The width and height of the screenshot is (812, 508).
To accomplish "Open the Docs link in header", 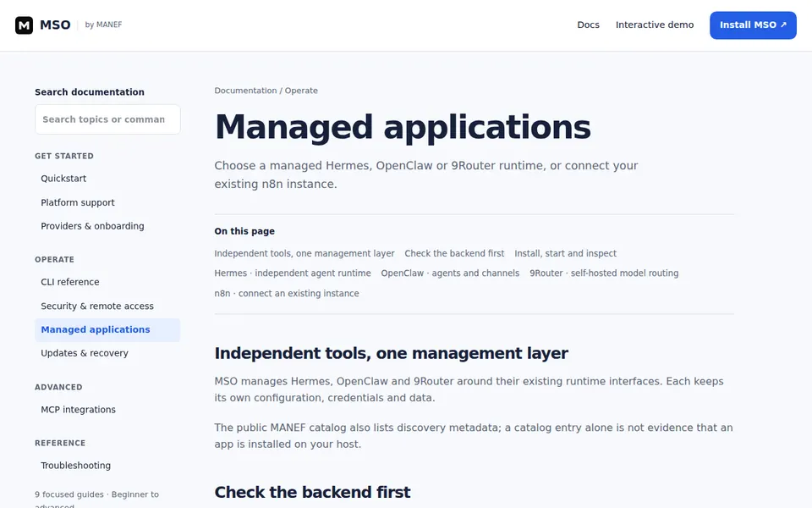I will (x=589, y=25).
